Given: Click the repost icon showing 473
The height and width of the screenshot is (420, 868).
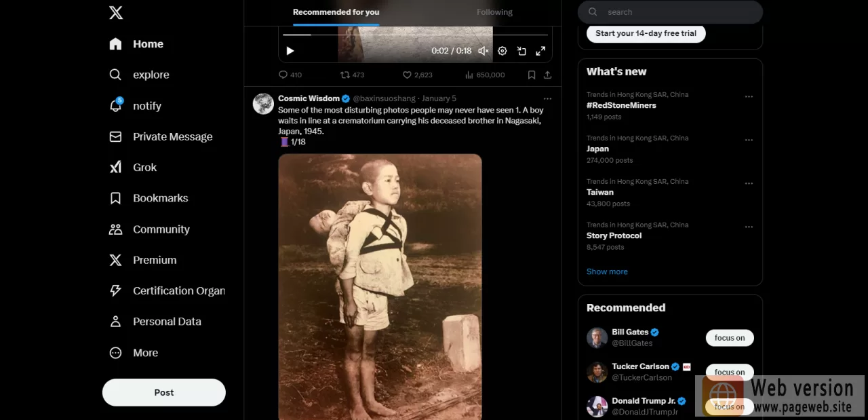Looking at the screenshot, I should (345, 75).
